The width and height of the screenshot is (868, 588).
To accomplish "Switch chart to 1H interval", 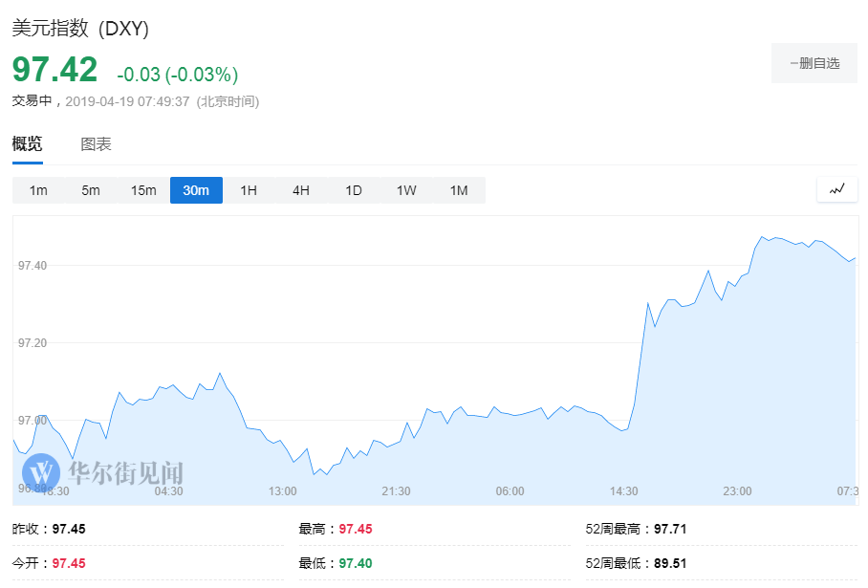I will [249, 190].
